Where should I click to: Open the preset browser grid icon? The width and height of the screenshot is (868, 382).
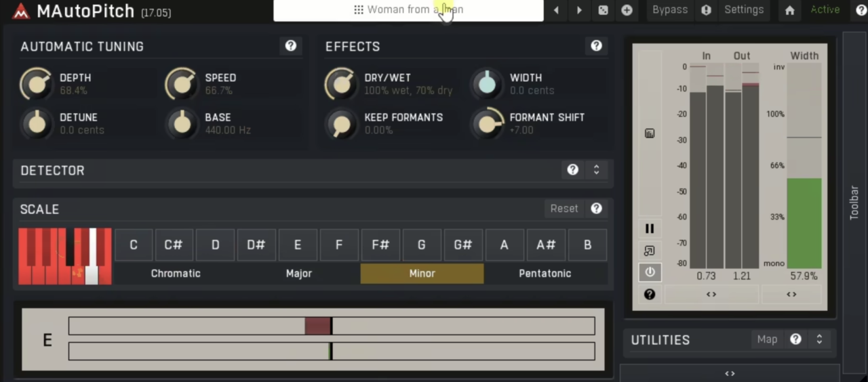coord(358,9)
